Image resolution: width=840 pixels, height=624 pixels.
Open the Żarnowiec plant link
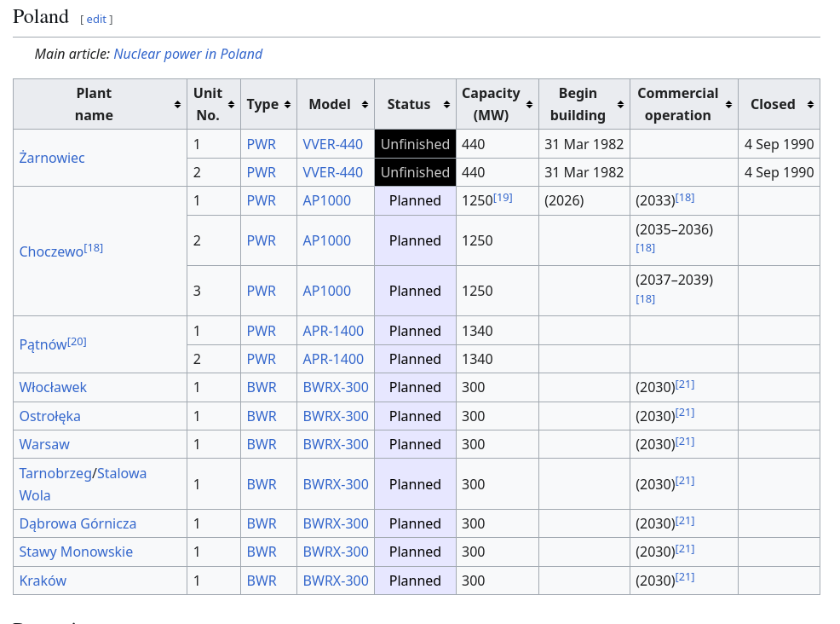click(52, 159)
